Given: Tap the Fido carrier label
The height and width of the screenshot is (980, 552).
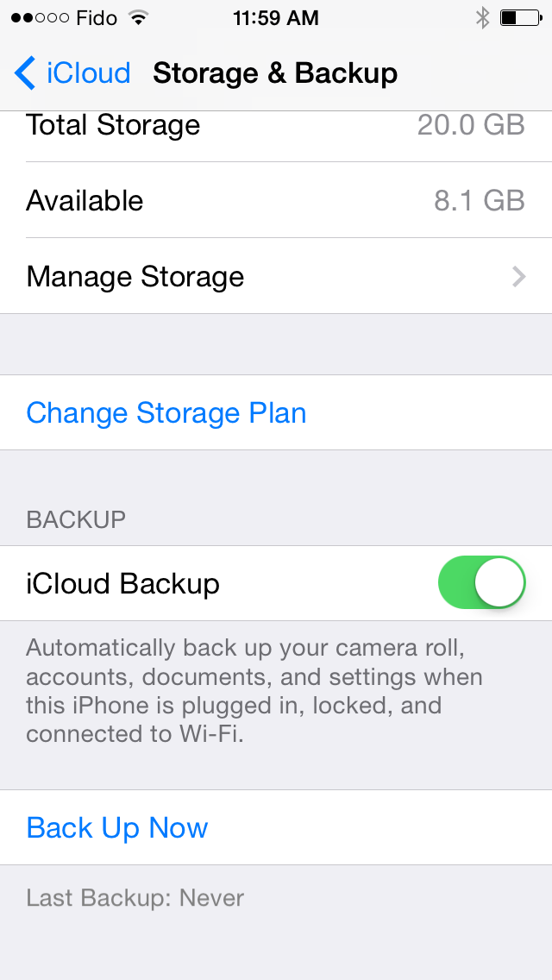Looking at the screenshot, I should click(x=97, y=18).
